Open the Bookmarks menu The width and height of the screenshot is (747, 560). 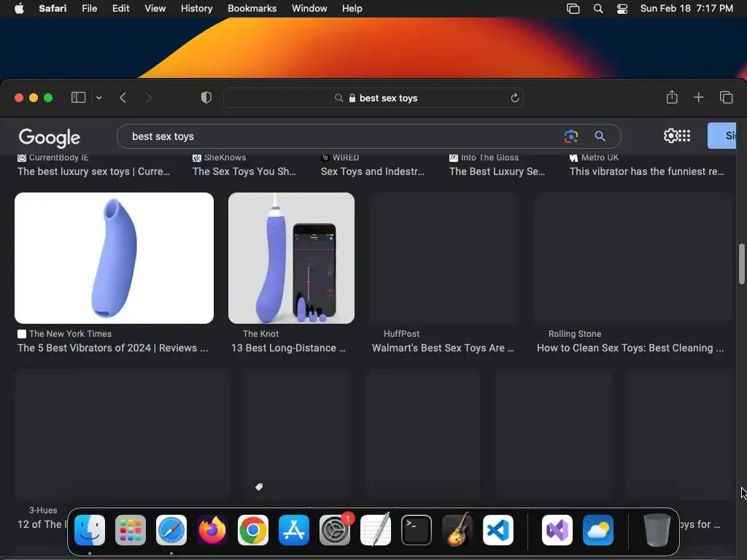[252, 9]
